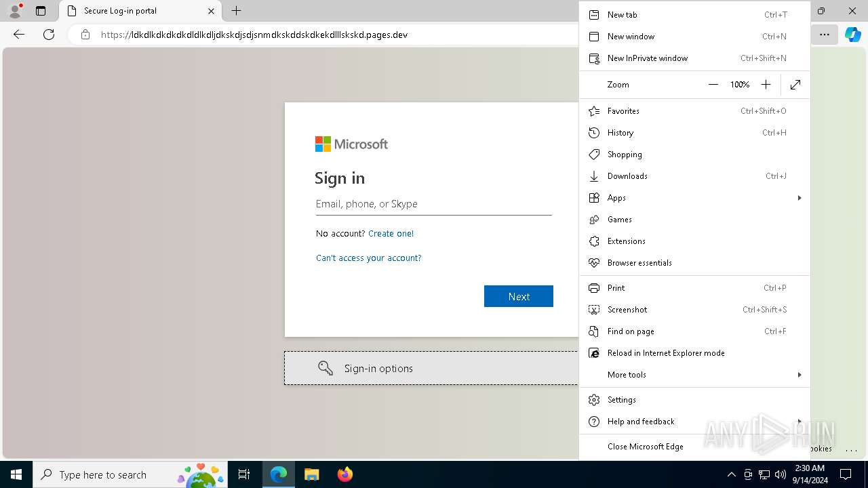
Task: Click the Extensions puzzle icon
Action: [x=594, y=241]
